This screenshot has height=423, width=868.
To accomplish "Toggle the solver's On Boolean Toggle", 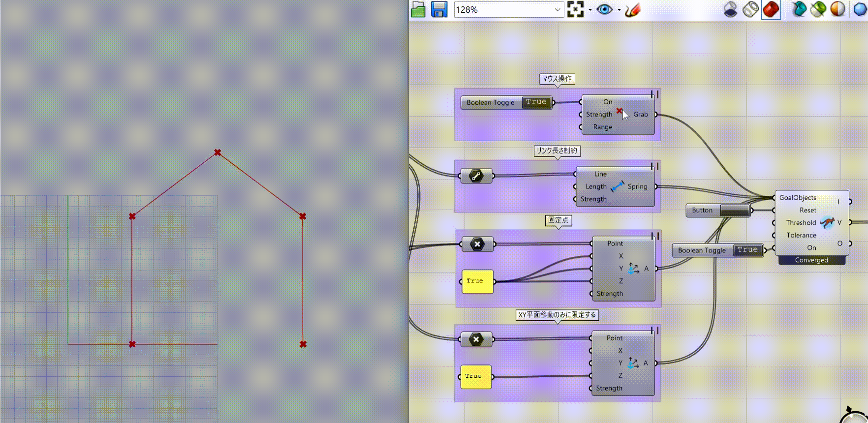I will pyautogui.click(x=747, y=250).
